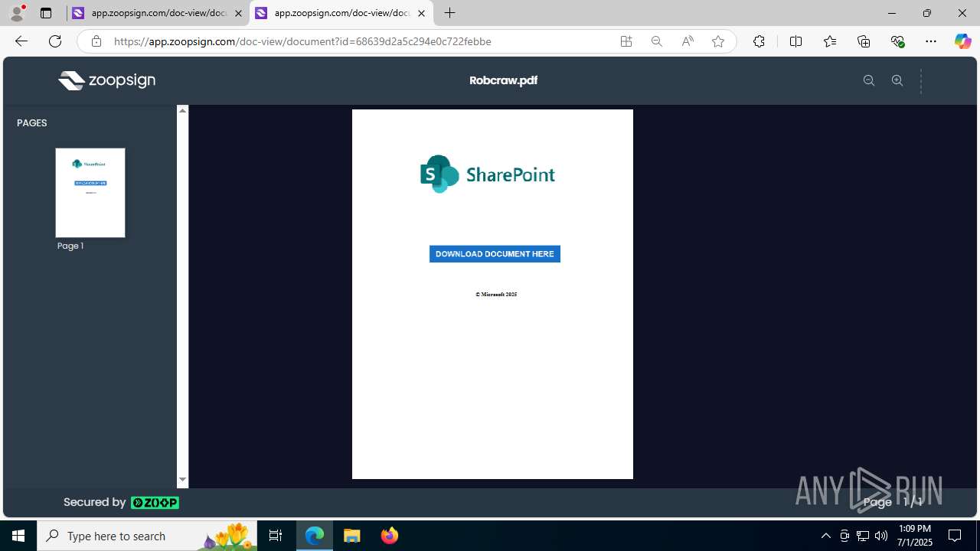
Task: Refresh the current page
Action: [55, 41]
